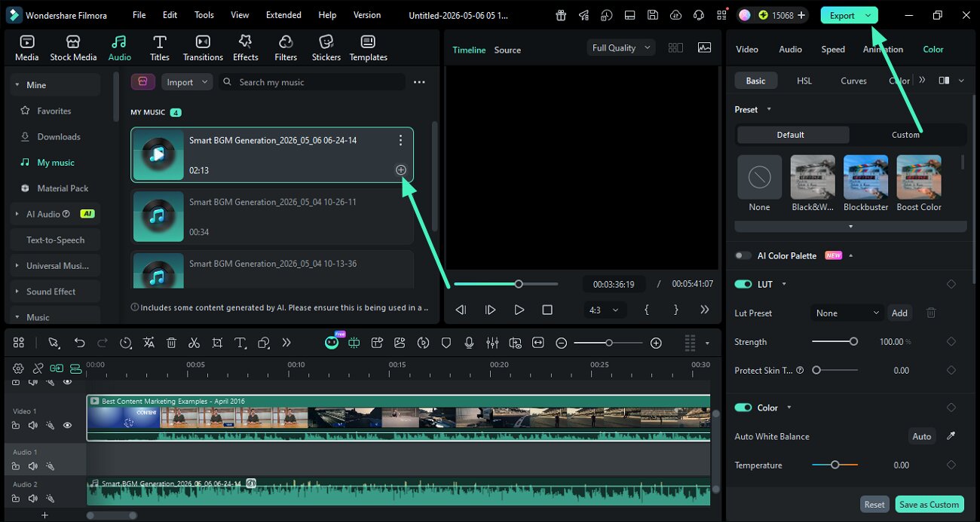Lock the Audio 1 track
This screenshot has height=522, width=980.
pos(16,466)
